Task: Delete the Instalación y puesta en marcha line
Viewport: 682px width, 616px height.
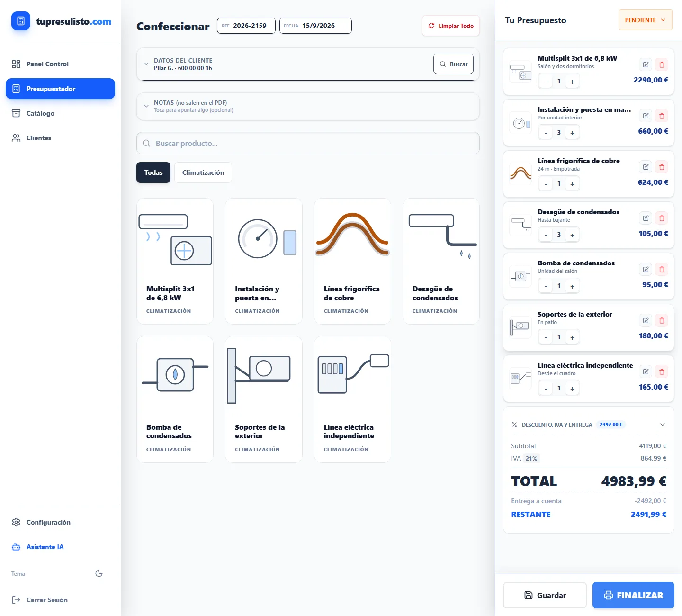Action: [662, 116]
